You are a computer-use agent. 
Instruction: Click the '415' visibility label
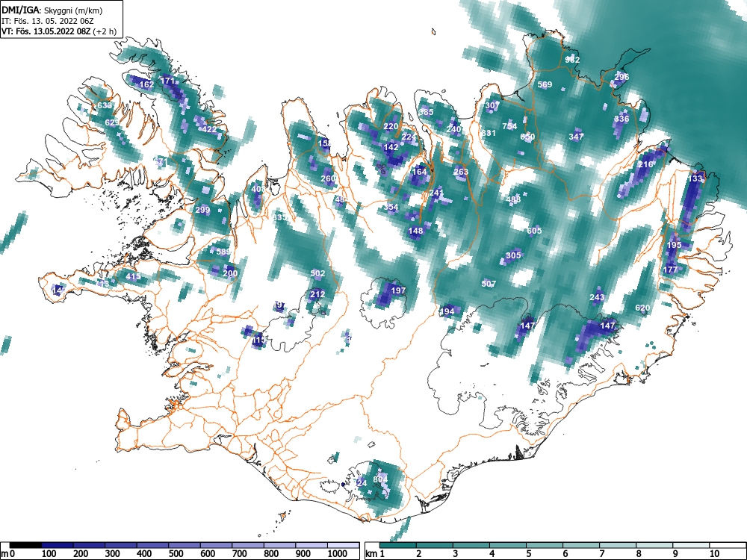134,276
